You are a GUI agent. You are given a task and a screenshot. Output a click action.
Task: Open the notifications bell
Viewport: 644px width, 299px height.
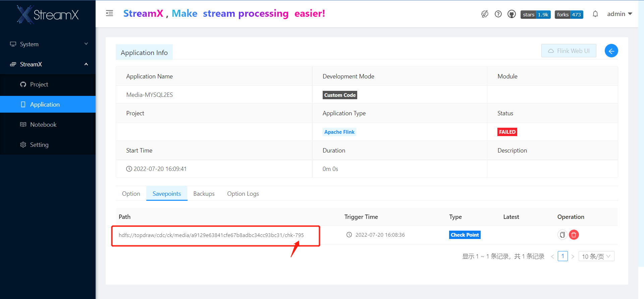click(595, 14)
